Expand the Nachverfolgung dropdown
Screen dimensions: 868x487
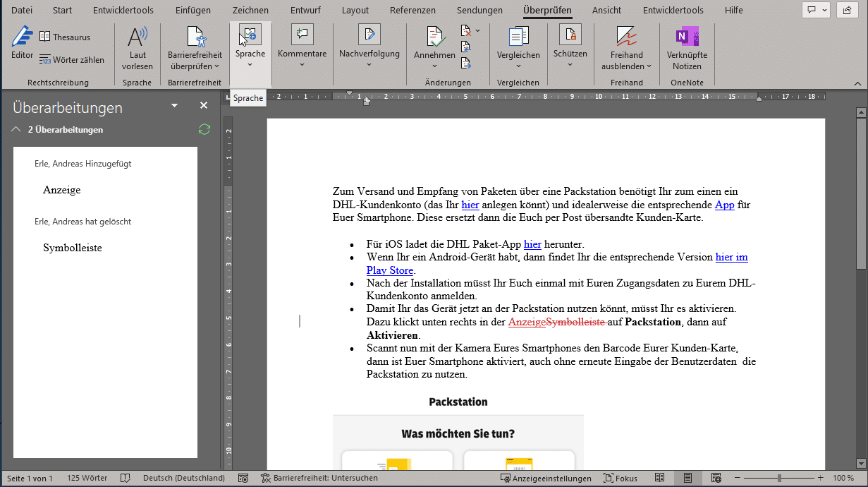click(369, 65)
